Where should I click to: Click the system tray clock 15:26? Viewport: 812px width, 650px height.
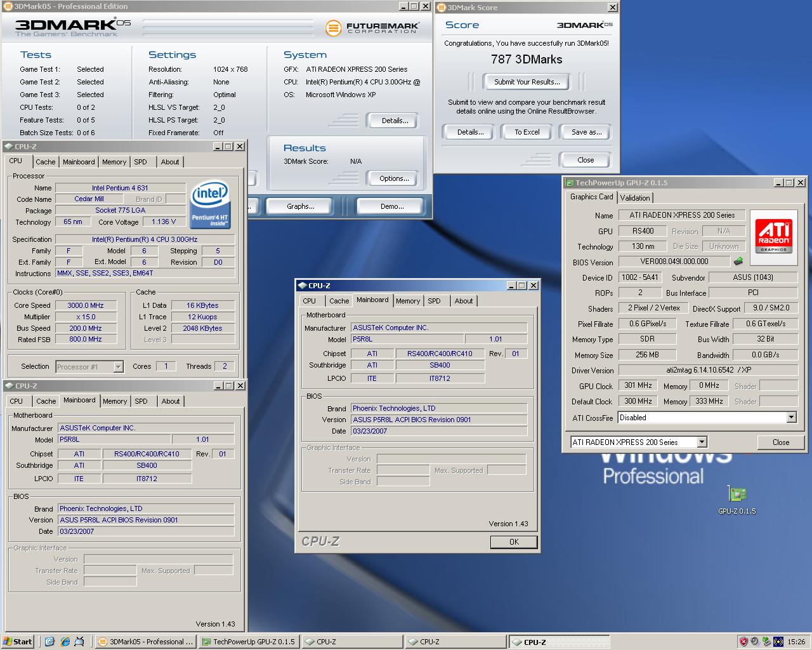click(796, 642)
